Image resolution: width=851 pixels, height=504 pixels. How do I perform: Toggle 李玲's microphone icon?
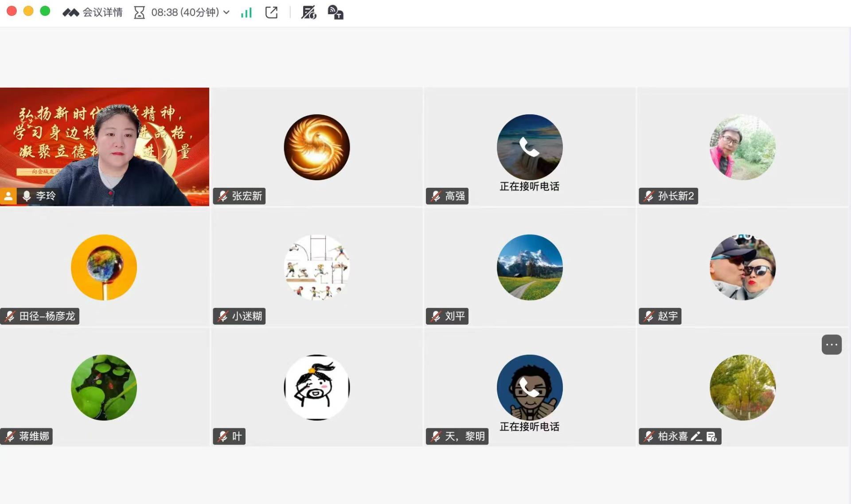click(27, 196)
